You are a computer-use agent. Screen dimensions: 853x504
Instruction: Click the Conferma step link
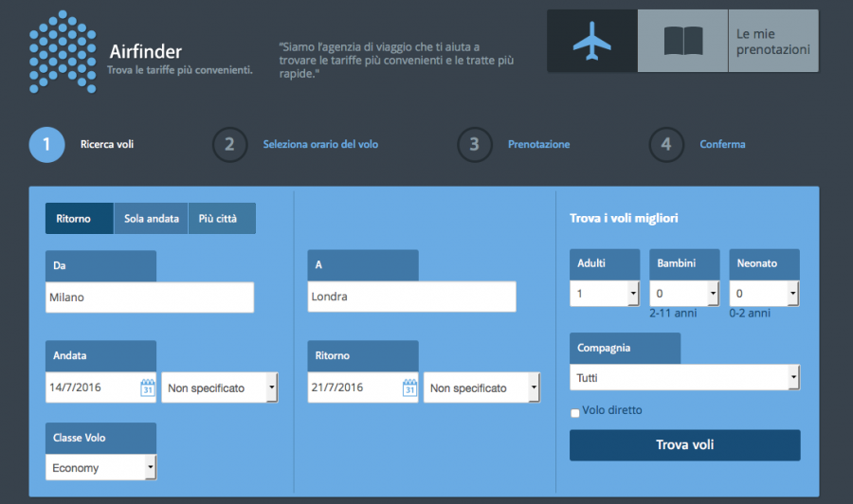coord(722,145)
